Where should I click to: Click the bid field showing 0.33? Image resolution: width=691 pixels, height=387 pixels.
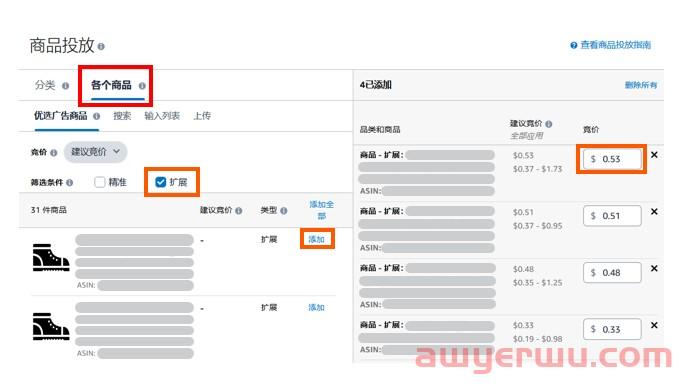[612, 329]
